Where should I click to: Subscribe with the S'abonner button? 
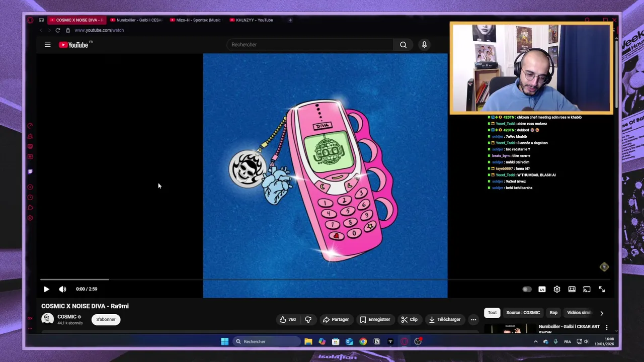(x=106, y=319)
